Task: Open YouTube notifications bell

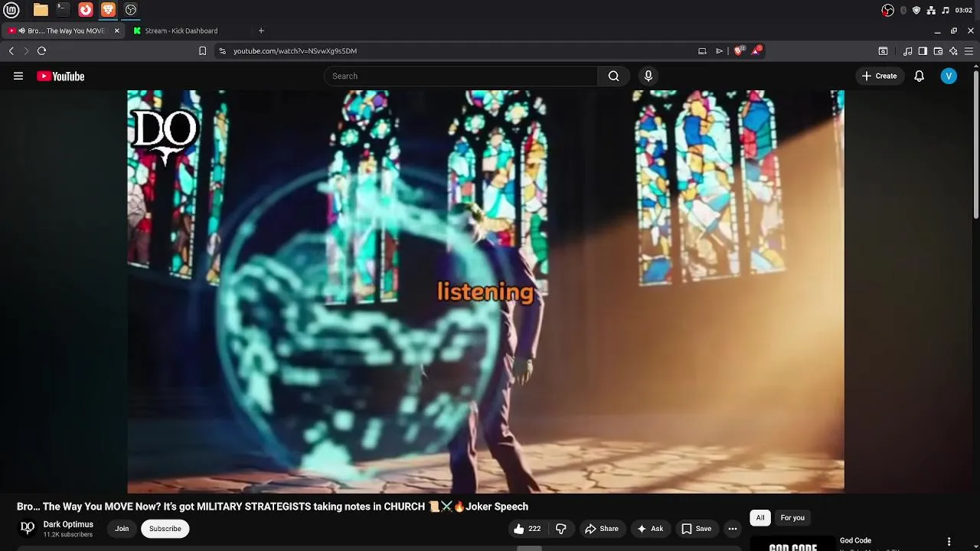Action: click(920, 76)
